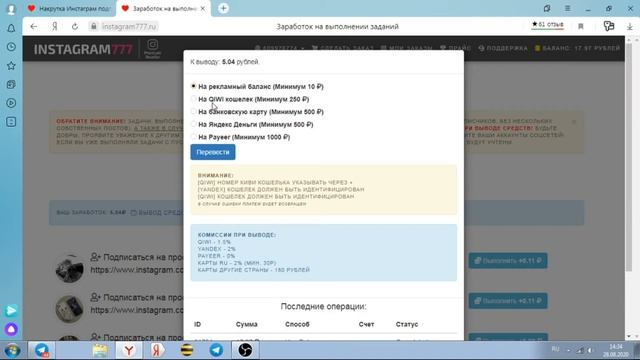Open account dropdown in site header

tap(280, 48)
